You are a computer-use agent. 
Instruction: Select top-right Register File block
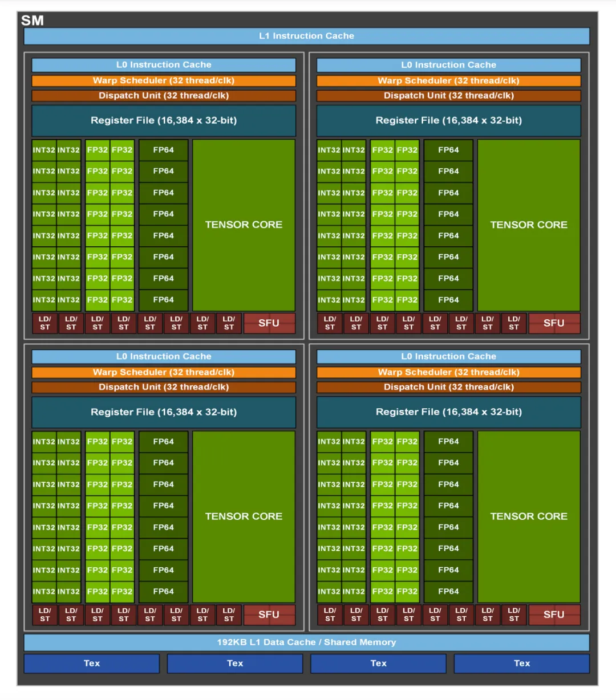pyautogui.click(x=448, y=121)
